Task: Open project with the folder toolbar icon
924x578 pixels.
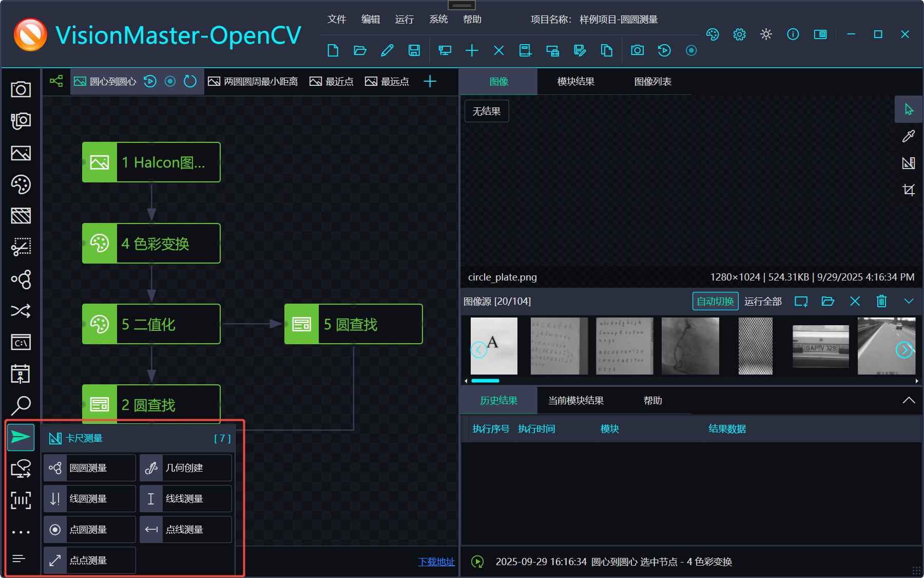Action: tap(360, 50)
